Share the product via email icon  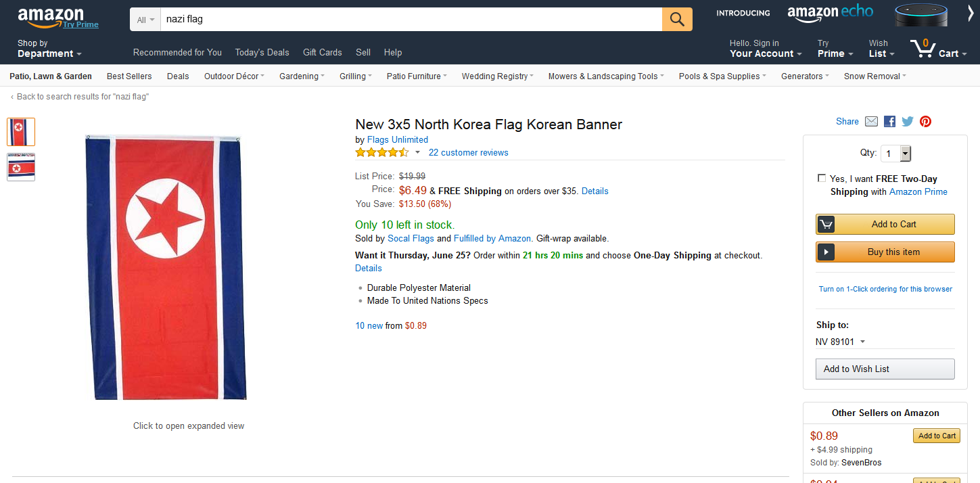pyautogui.click(x=871, y=122)
